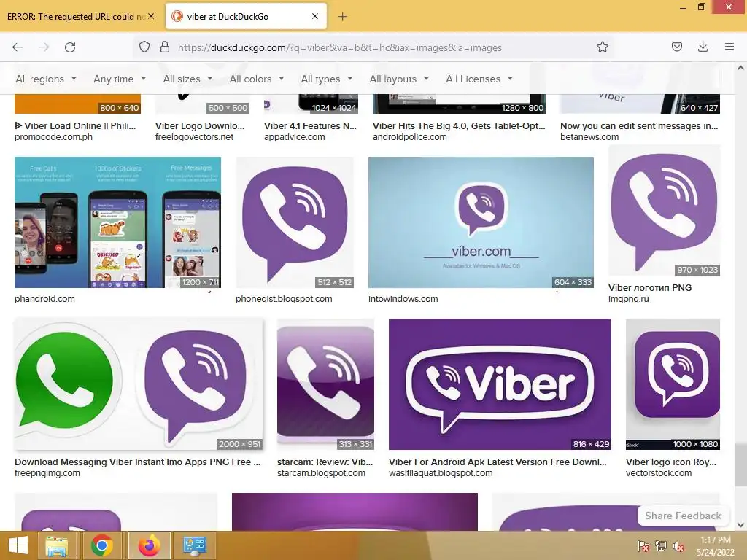Open the Viber Load Online title link
Viewport: 747px width, 560px height.
tap(75, 125)
